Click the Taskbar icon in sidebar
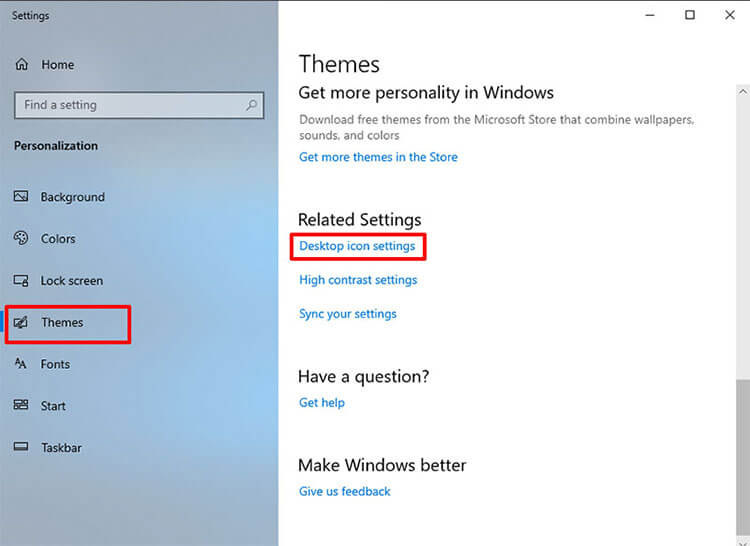 click(21, 448)
